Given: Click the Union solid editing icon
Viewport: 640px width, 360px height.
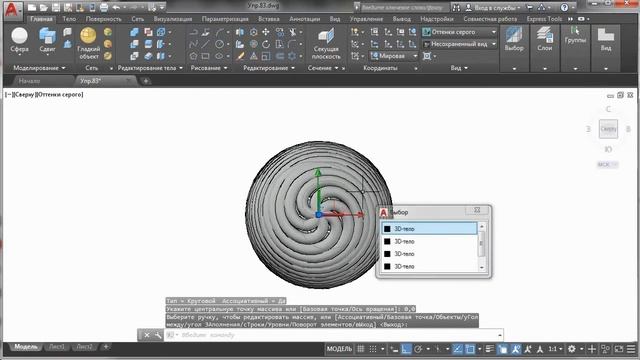Looking at the screenshot, I should click(x=134, y=32).
